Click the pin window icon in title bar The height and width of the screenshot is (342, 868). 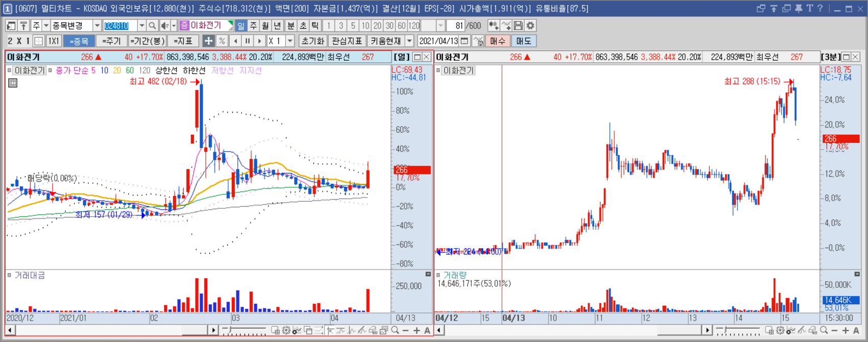[x=799, y=8]
